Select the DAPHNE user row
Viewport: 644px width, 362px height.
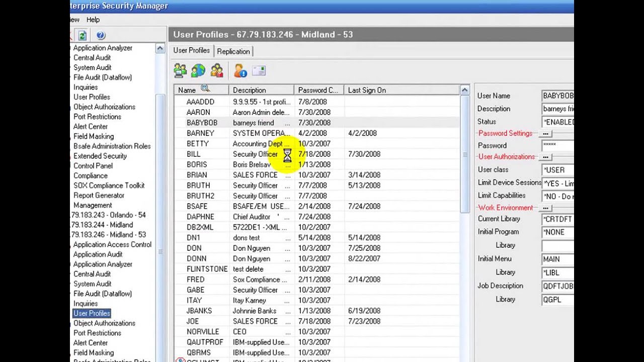[x=317, y=217]
